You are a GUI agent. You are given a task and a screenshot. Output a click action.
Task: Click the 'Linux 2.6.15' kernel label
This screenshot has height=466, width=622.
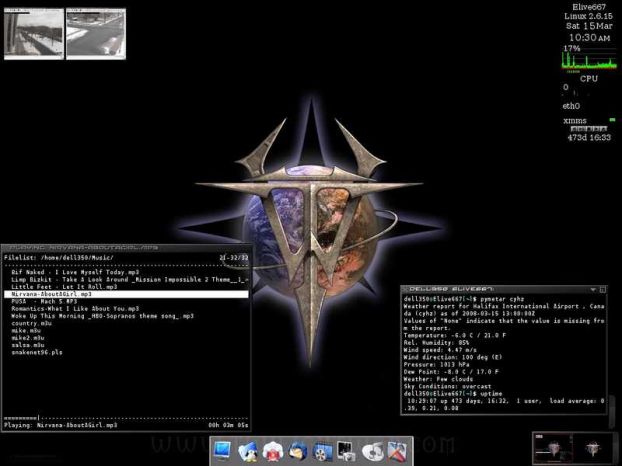[588, 16]
